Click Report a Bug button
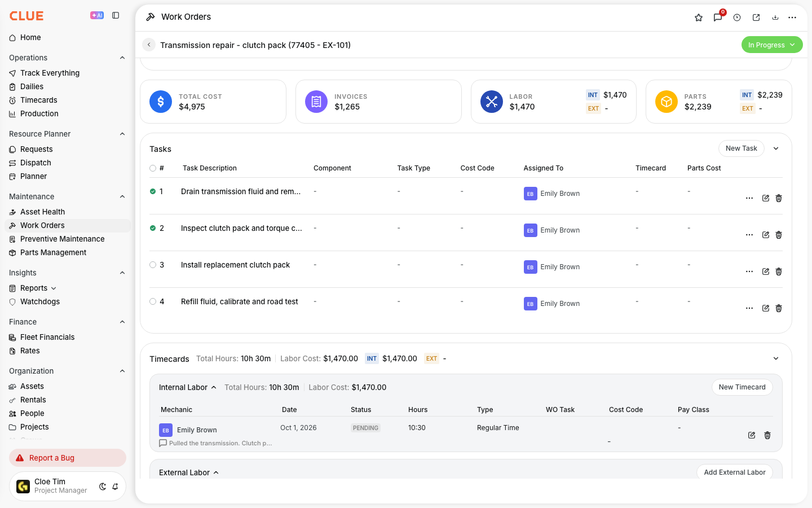812x508 pixels. coord(68,458)
